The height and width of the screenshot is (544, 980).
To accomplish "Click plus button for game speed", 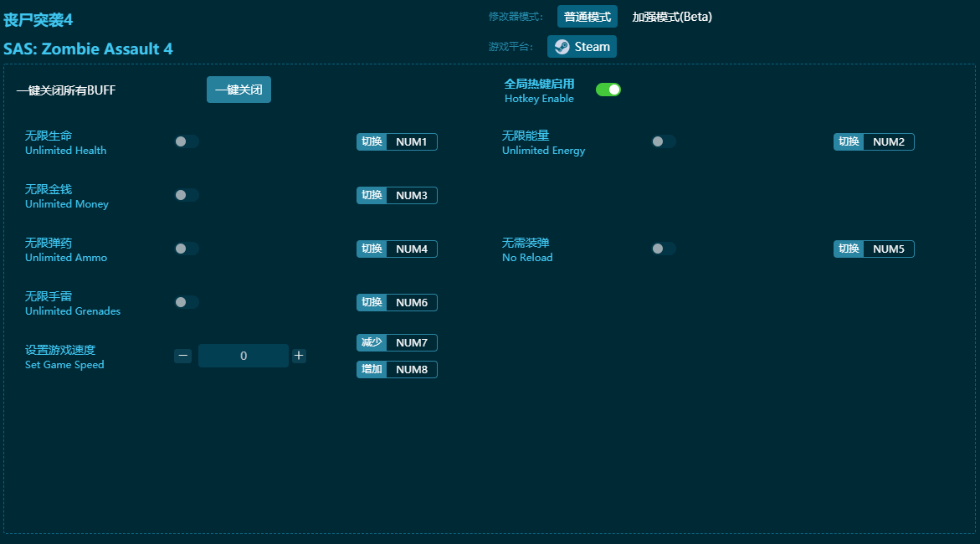I will coord(299,356).
